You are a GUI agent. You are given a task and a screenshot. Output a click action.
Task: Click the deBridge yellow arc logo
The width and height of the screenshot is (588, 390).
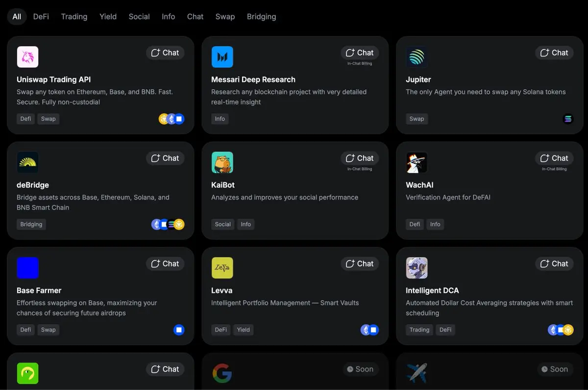(x=27, y=162)
